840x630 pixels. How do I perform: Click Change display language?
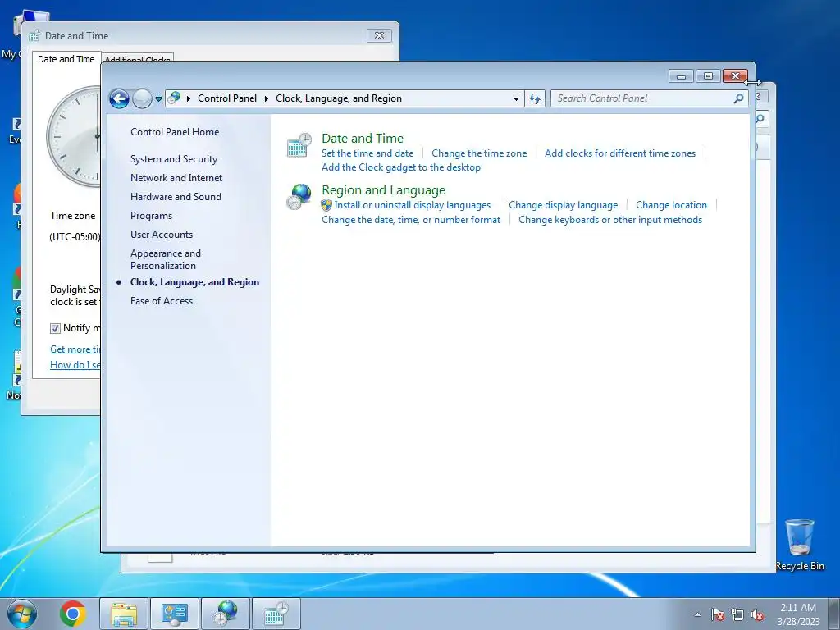click(x=563, y=205)
